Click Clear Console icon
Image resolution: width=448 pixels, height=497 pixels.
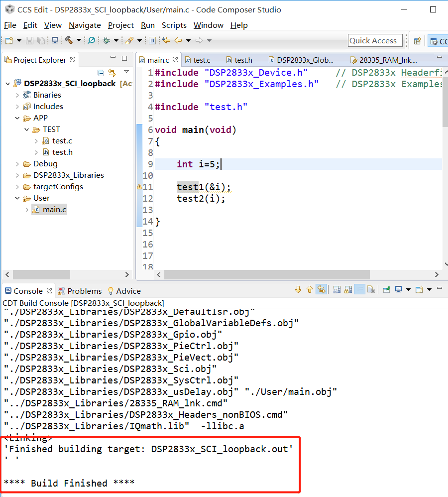[371, 289]
